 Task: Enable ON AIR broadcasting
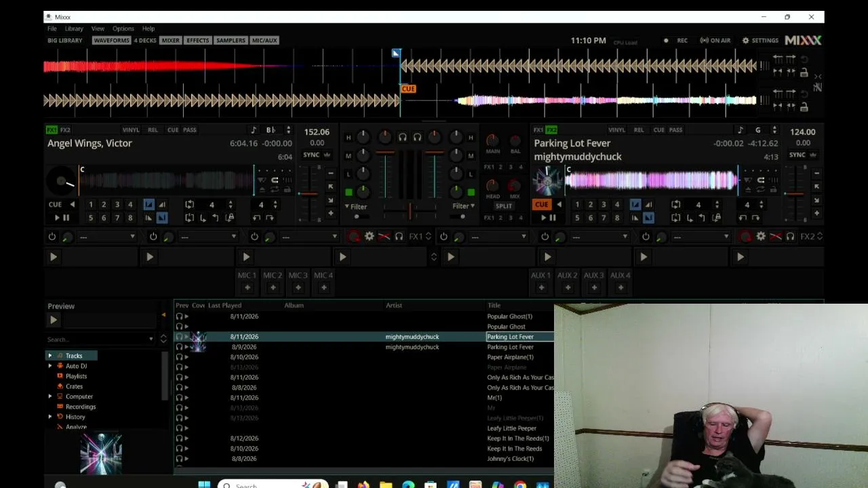pyautogui.click(x=715, y=41)
